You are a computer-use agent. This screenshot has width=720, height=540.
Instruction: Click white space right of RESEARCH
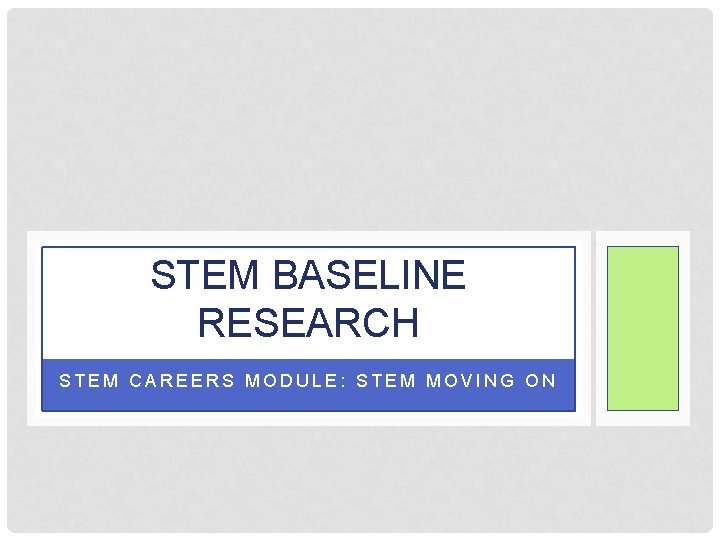point(495,323)
